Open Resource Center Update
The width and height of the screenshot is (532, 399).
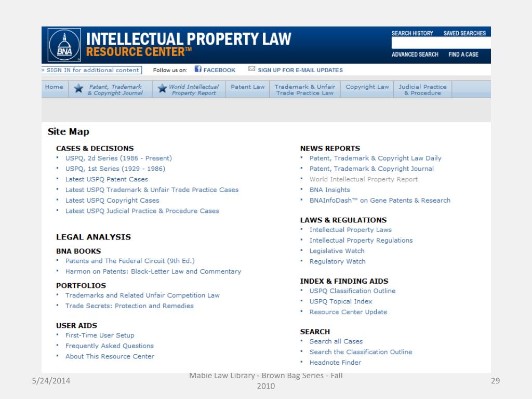pos(348,312)
